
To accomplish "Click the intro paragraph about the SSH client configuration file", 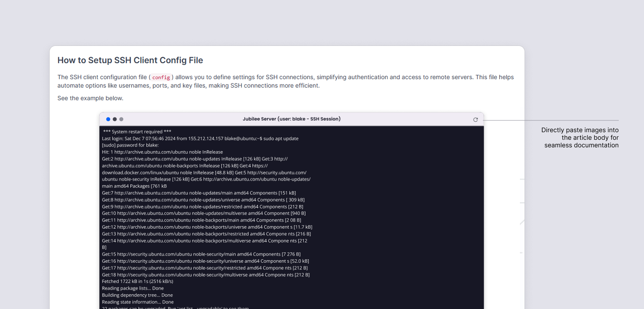I will [x=285, y=81].
